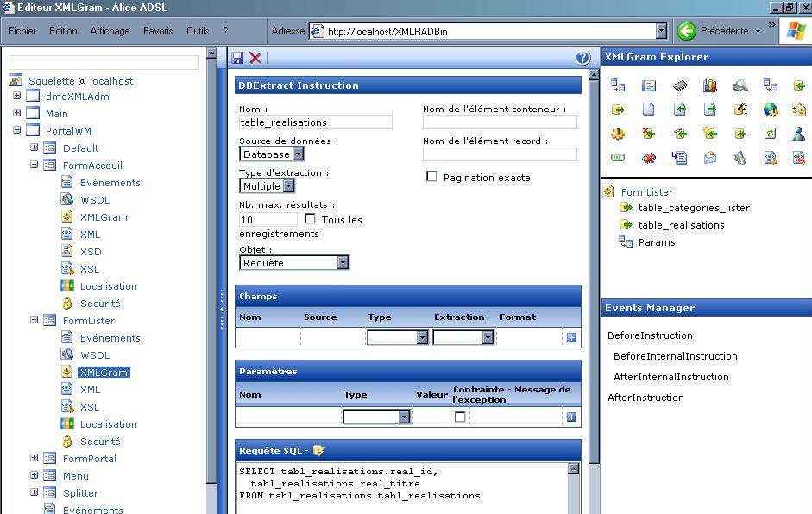The image size is (812, 514).
Task: Click the Précédente back button
Action: point(714,31)
